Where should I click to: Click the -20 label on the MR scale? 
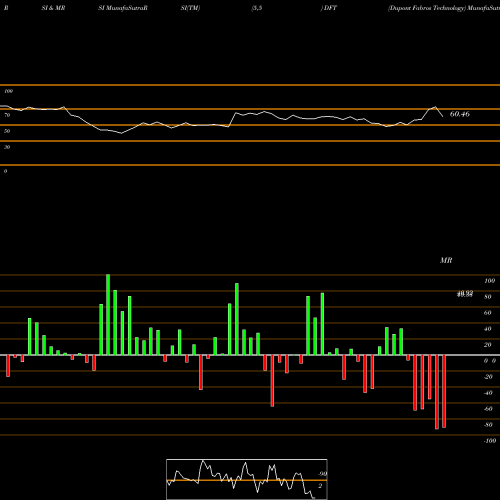pyautogui.click(x=488, y=377)
